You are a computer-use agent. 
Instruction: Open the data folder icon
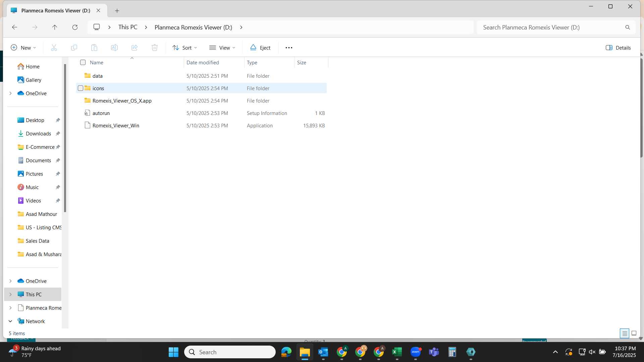(x=88, y=76)
